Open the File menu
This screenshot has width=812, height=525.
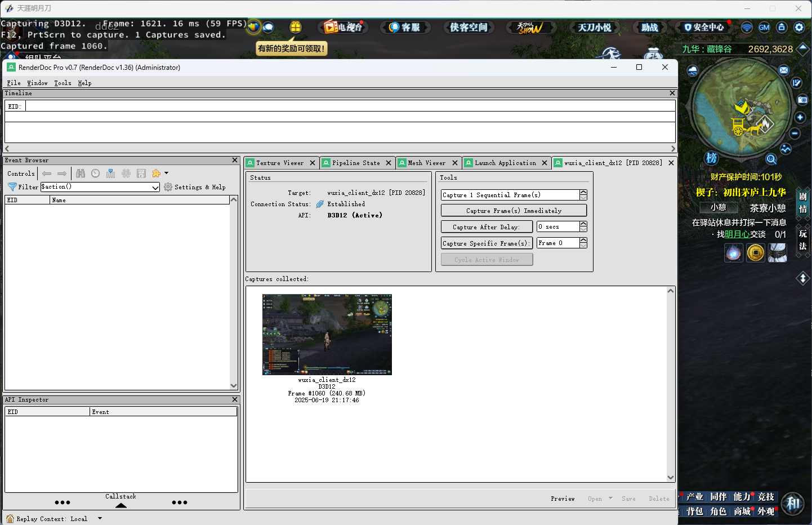(x=14, y=83)
